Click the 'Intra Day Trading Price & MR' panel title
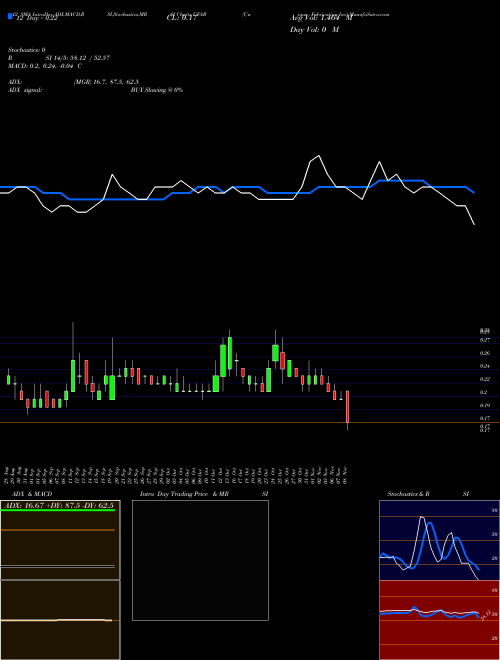This screenshot has height=660, width=500. pyautogui.click(x=184, y=494)
